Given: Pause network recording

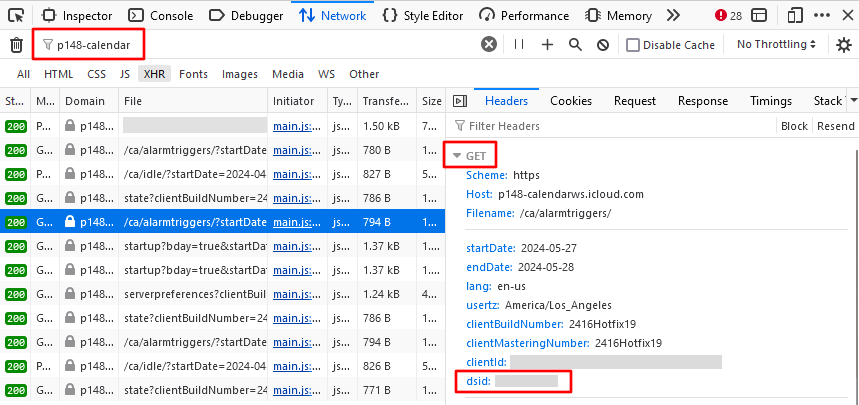Looking at the screenshot, I should click(519, 44).
